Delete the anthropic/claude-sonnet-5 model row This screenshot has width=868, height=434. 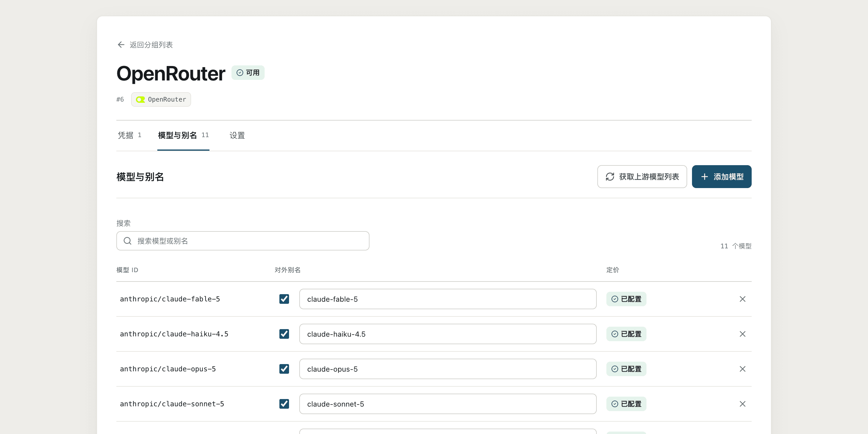(742, 404)
